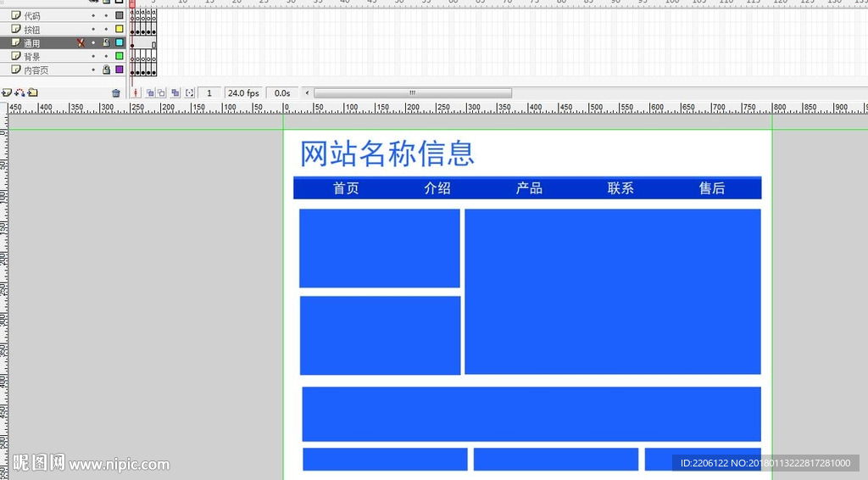Viewport: 868px width, 480px height.
Task: Click the page icon of the 背景 layer
Action: coord(16,56)
